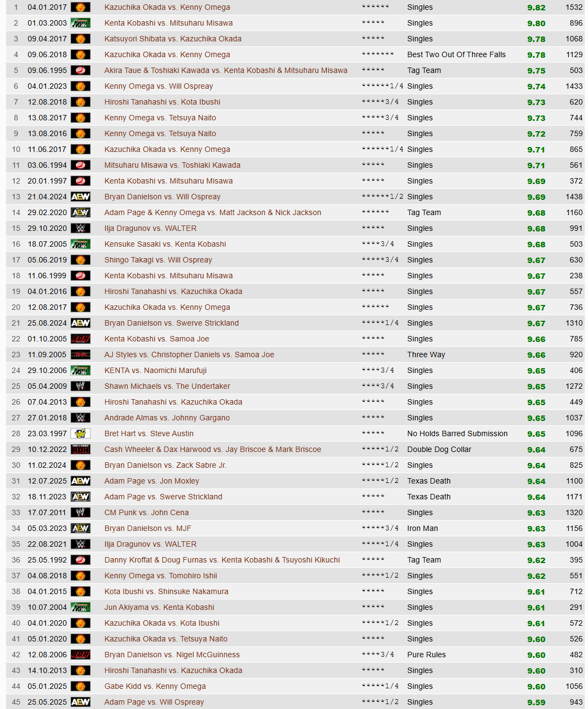The image size is (588, 709).
Task: Open CM Punk vs. John Cena match
Action: click(x=147, y=513)
